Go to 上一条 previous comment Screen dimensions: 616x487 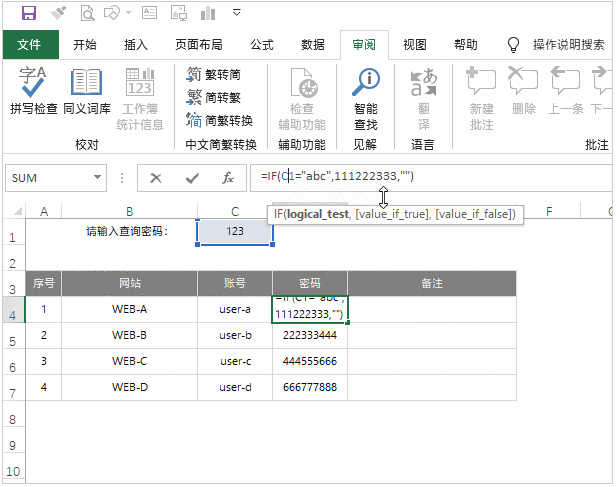coord(566,91)
